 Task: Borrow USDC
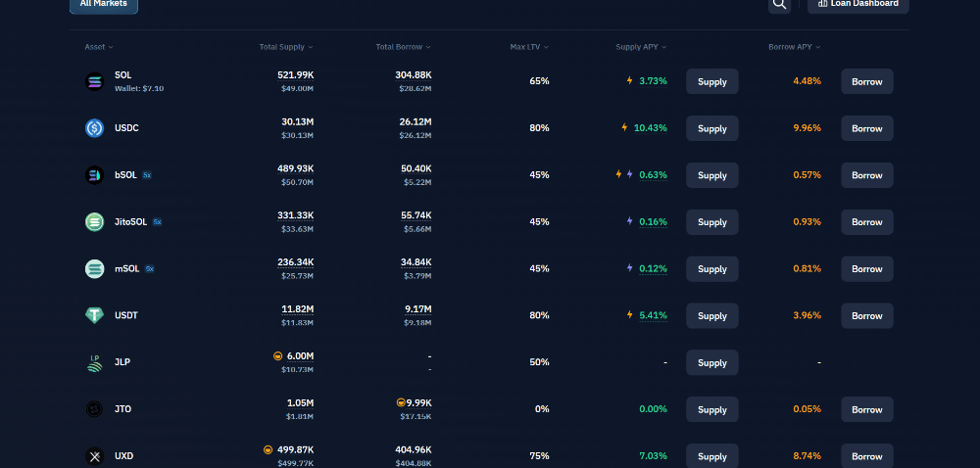[x=867, y=128]
